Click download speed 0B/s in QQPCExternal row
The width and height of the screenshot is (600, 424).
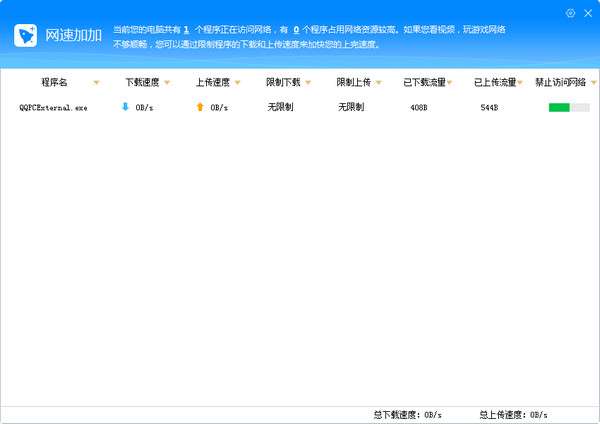[x=144, y=108]
